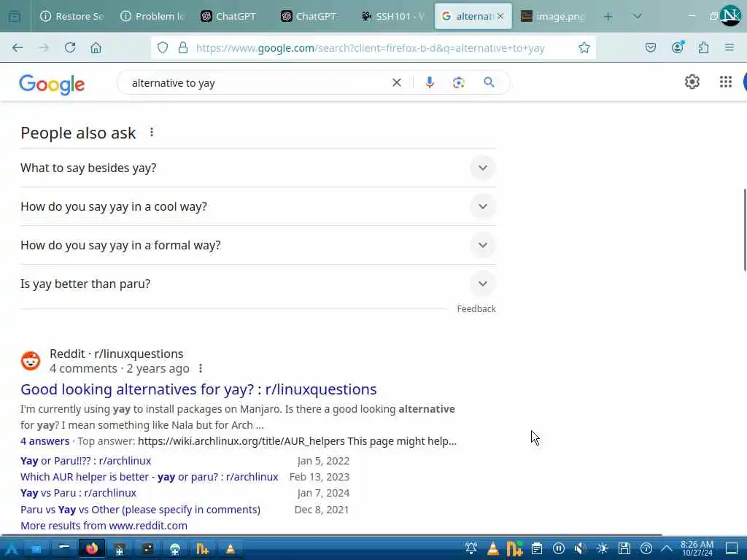The width and height of the screenshot is (747, 560).
Task: Reload the current Google search page
Action: (70, 47)
